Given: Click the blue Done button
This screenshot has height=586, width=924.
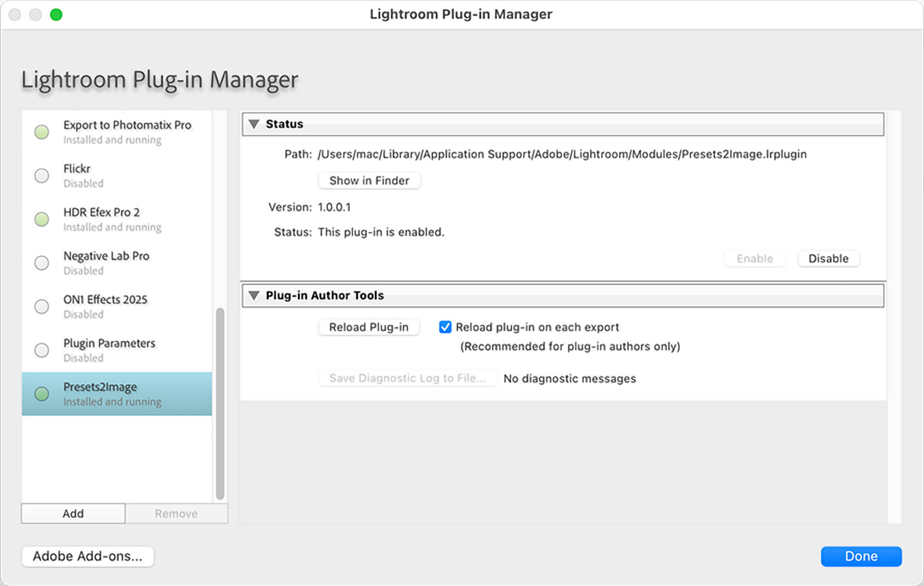Looking at the screenshot, I should (x=861, y=556).
